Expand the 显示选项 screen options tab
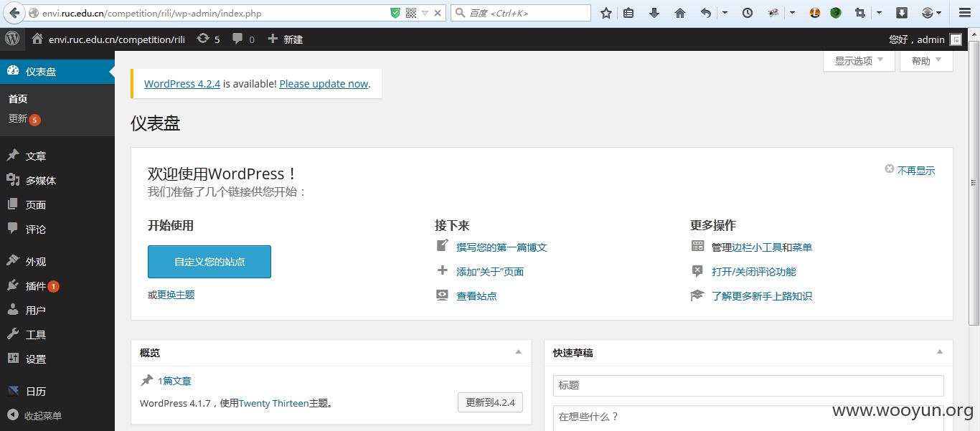980x431 pixels. coord(859,61)
